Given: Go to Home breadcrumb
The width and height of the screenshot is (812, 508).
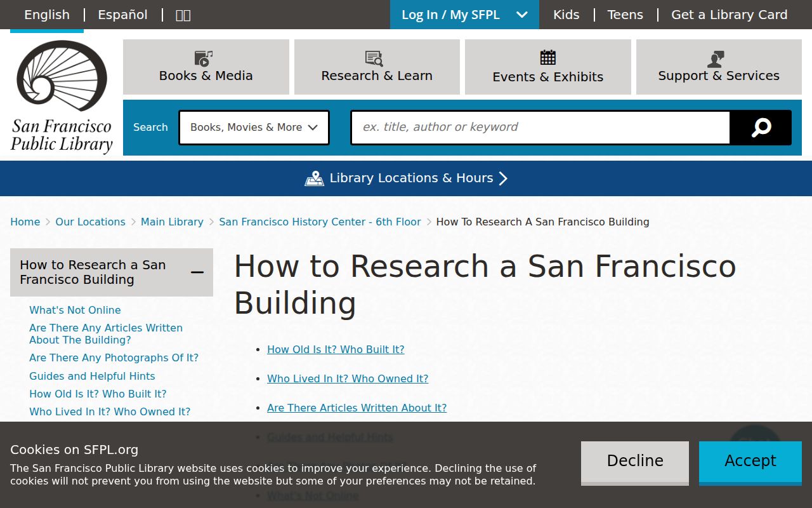Looking at the screenshot, I should [25, 222].
